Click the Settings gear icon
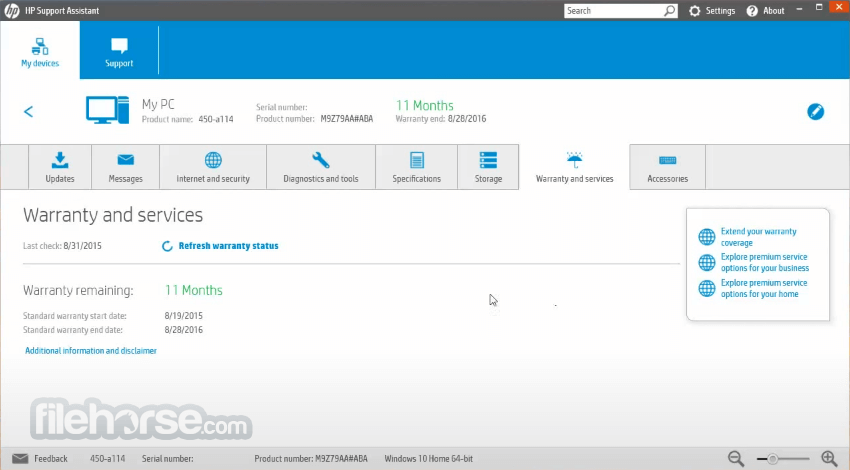 (x=694, y=11)
